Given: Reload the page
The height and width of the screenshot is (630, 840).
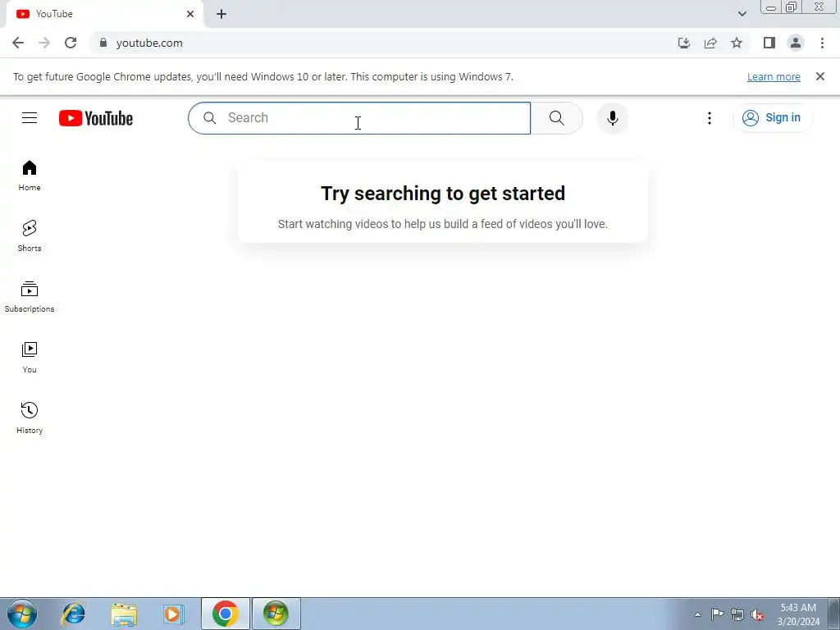Looking at the screenshot, I should tap(71, 43).
